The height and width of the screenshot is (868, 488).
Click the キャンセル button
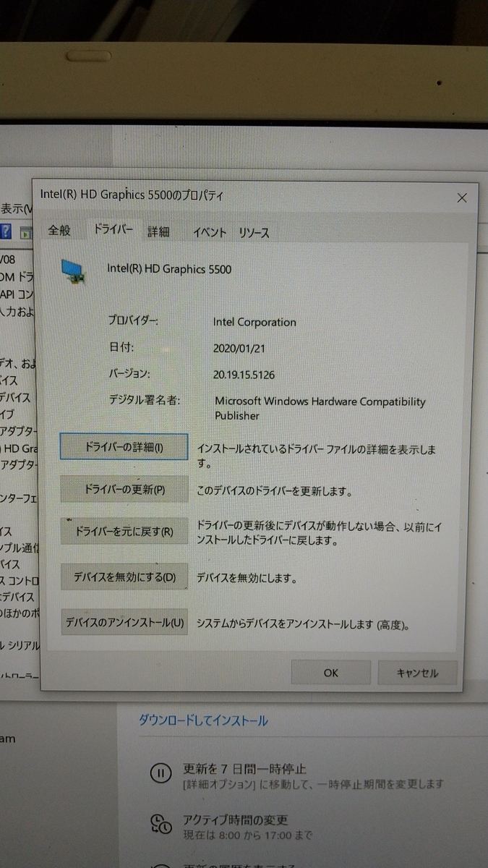(417, 673)
